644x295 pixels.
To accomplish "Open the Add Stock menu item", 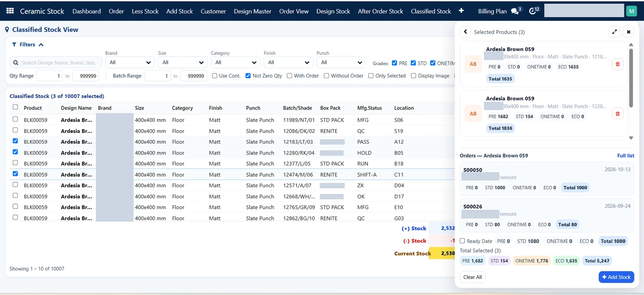I will (x=179, y=11).
